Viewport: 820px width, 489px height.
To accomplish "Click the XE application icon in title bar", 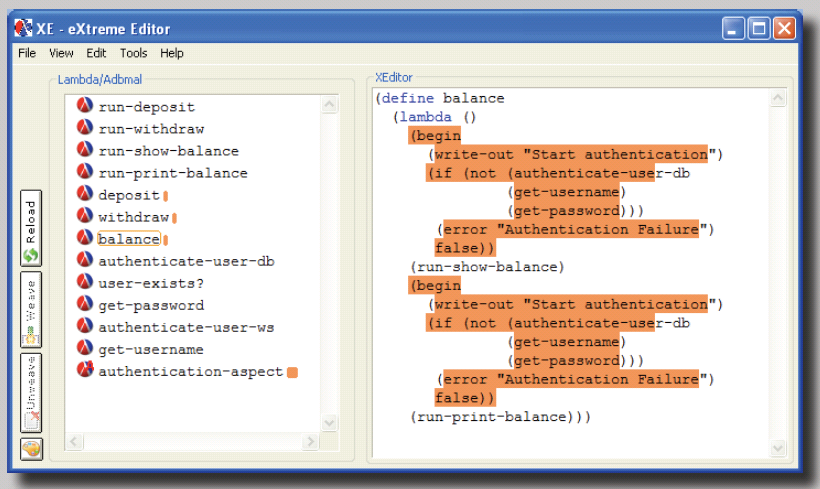I will click(23, 28).
